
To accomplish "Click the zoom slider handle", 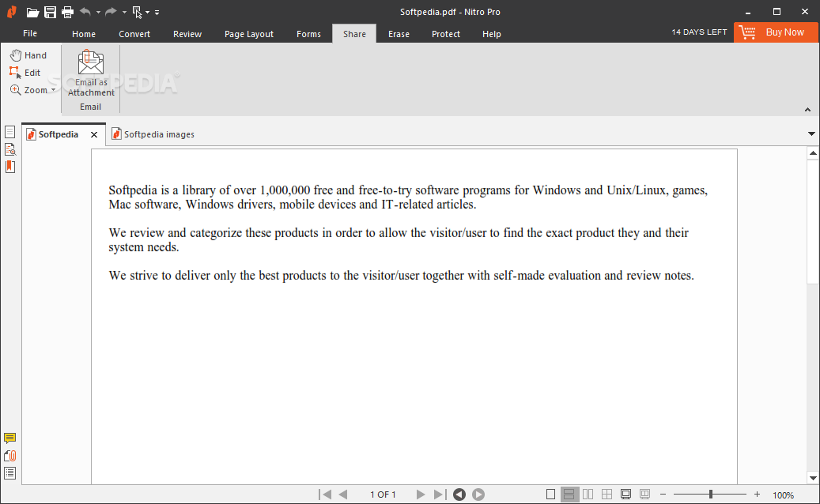I will (x=711, y=494).
